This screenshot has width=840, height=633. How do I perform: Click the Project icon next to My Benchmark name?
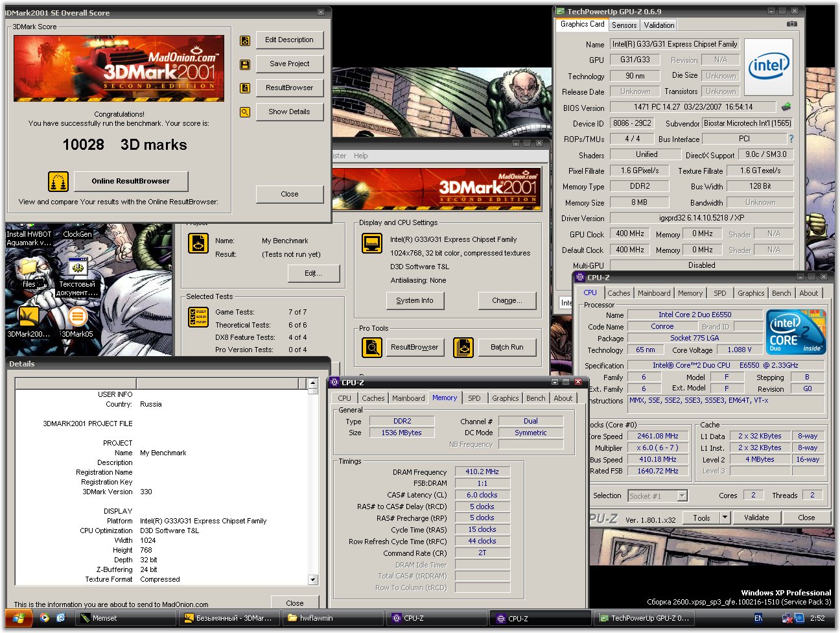point(198,243)
